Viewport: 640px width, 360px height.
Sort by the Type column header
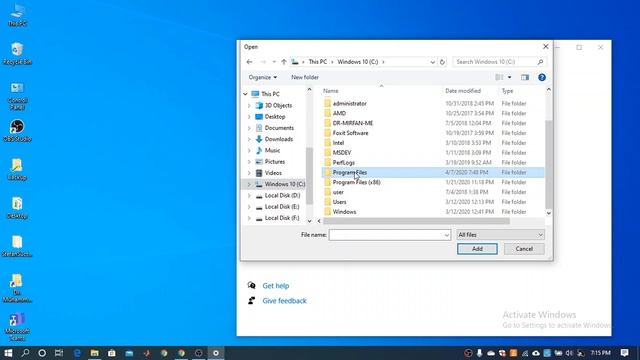pyautogui.click(x=507, y=91)
